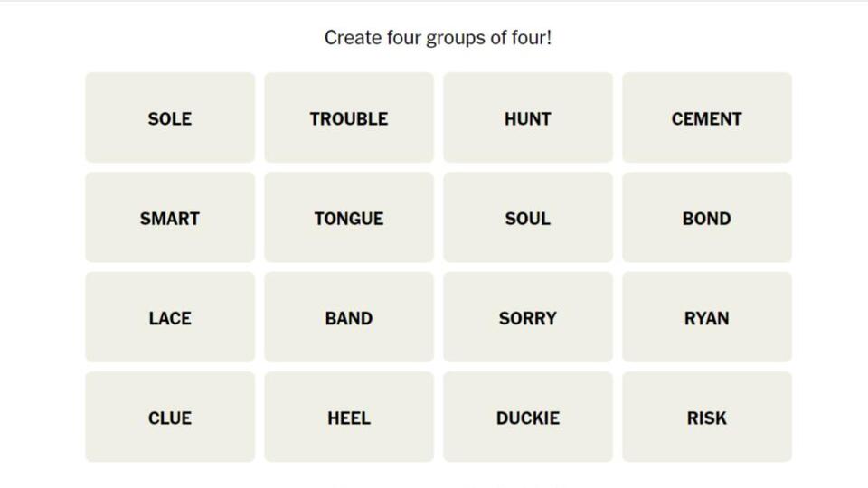868x488 pixels.
Task: Choose the HUNT tile
Action: pyautogui.click(x=527, y=118)
